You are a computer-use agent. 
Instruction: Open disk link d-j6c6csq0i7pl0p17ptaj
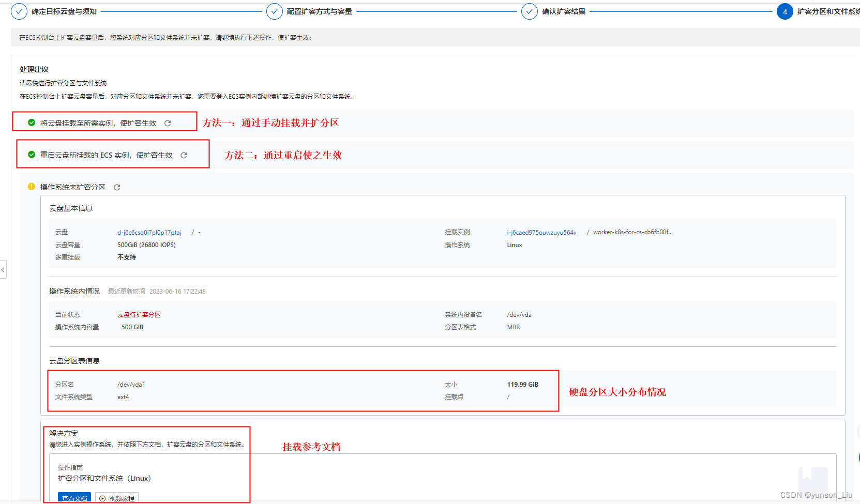149,233
